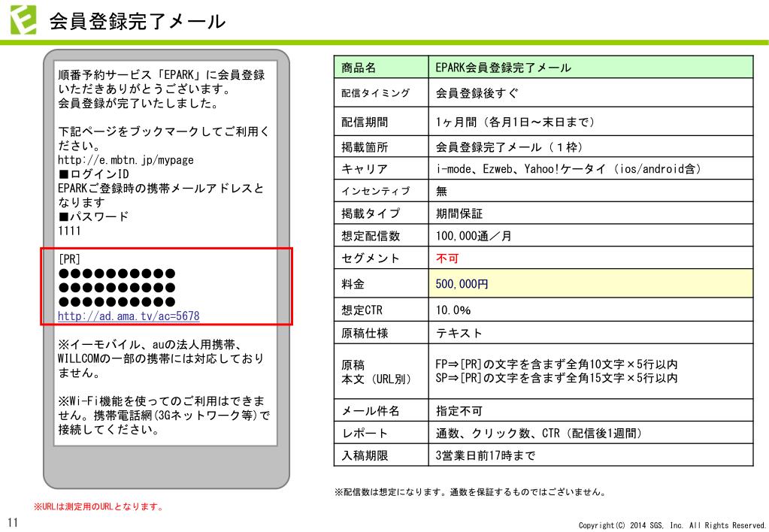Click the password value 1111
This screenshot has width=769, height=532.
tap(69, 231)
